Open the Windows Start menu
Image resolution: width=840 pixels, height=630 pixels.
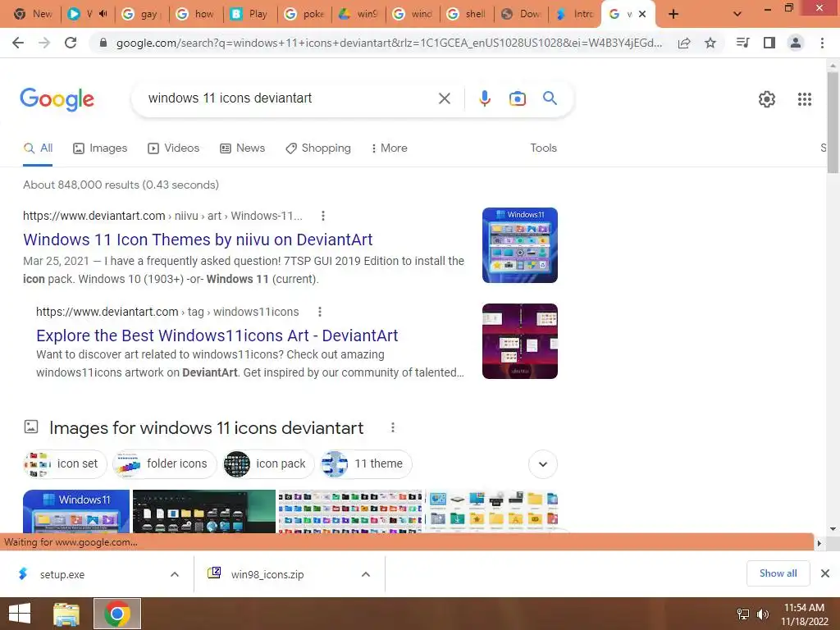tap(20, 614)
